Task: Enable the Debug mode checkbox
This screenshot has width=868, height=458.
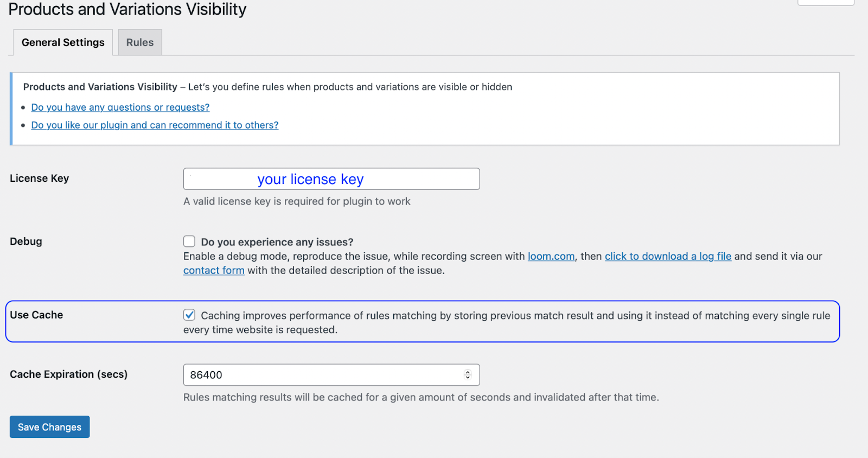Action: click(189, 241)
